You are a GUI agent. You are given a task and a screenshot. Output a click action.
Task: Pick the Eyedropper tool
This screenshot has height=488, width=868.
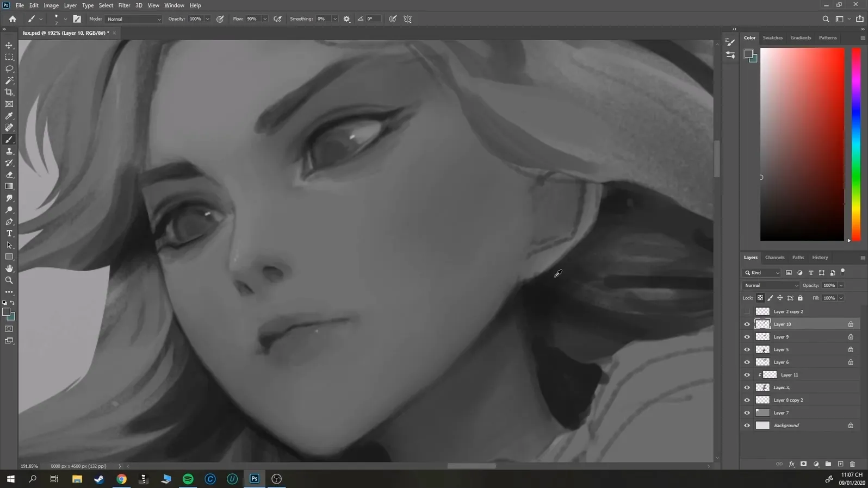(9, 116)
